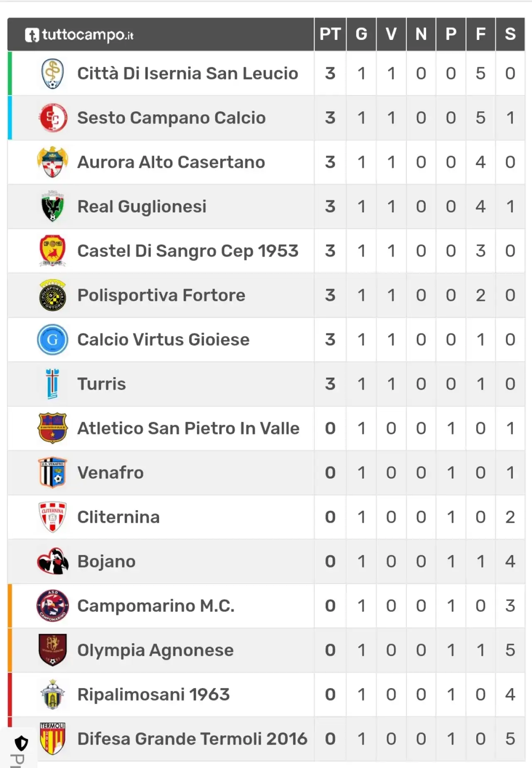
Task: Open Atletico San Pietro In Valle team
Action: click(188, 428)
